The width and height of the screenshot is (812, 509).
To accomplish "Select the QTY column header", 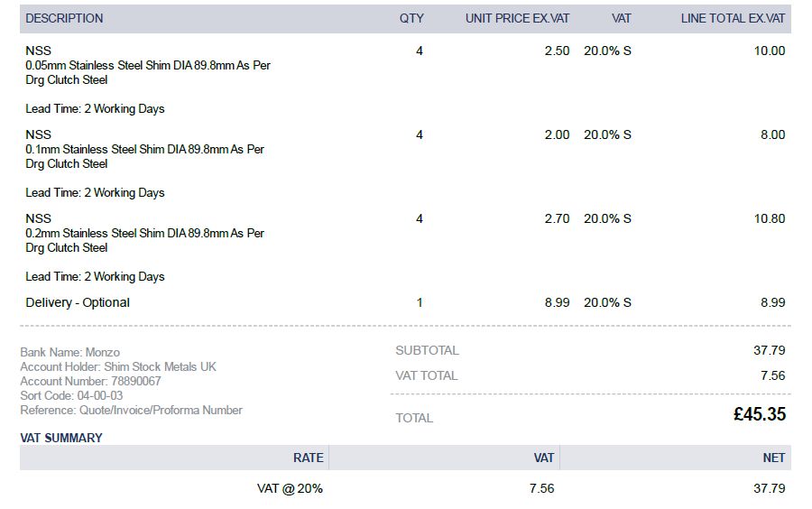I will tap(411, 18).
